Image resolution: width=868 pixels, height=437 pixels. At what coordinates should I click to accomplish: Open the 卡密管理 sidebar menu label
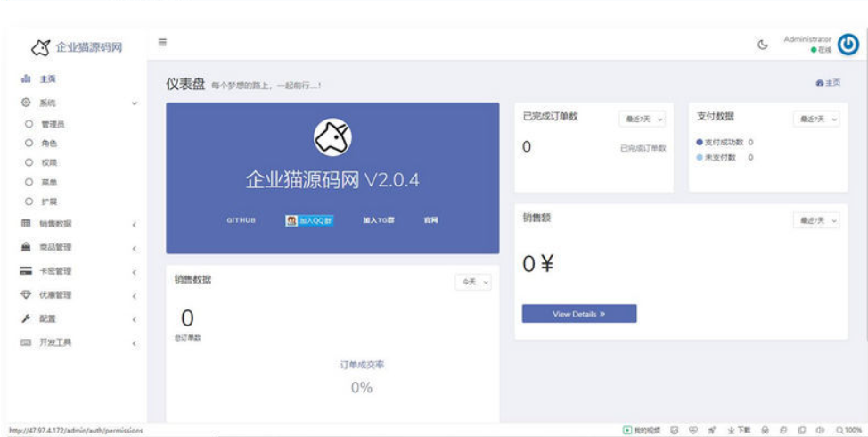point(55,271)
